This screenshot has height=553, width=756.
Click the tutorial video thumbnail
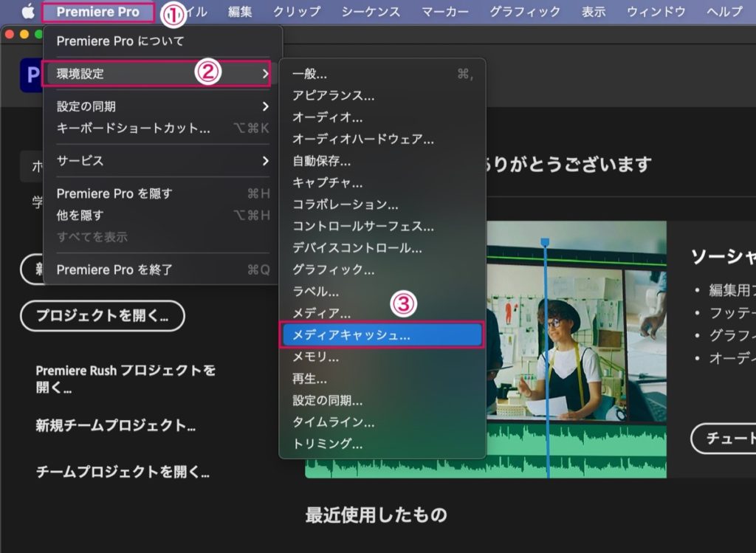pos(577,349)
